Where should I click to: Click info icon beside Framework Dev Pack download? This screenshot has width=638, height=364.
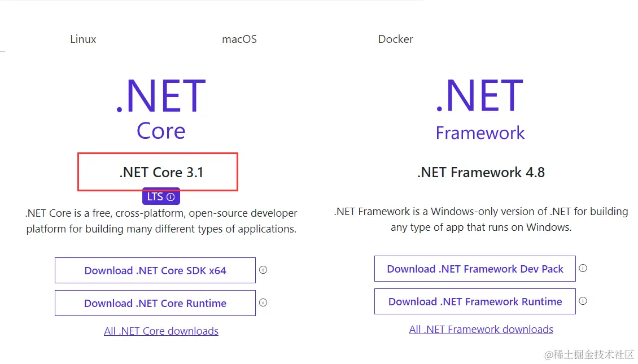[583, 268]
